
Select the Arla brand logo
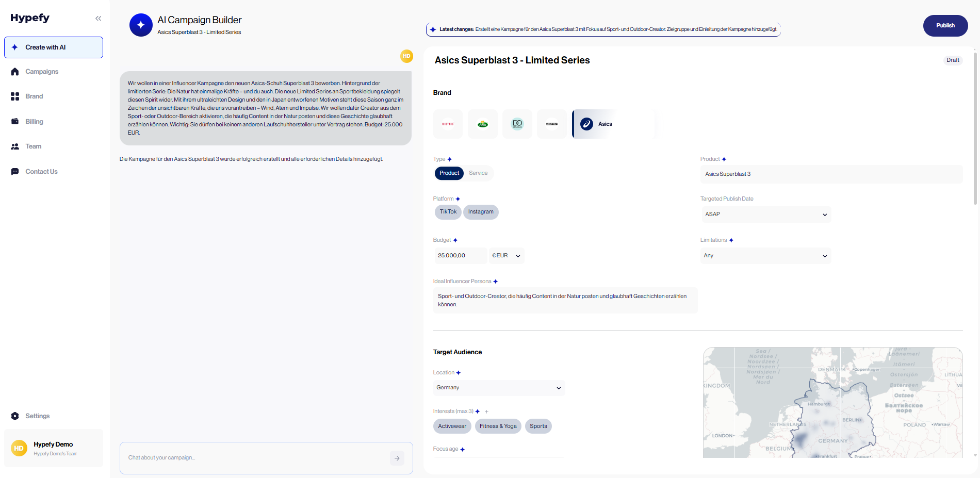[x=483, y=124]
